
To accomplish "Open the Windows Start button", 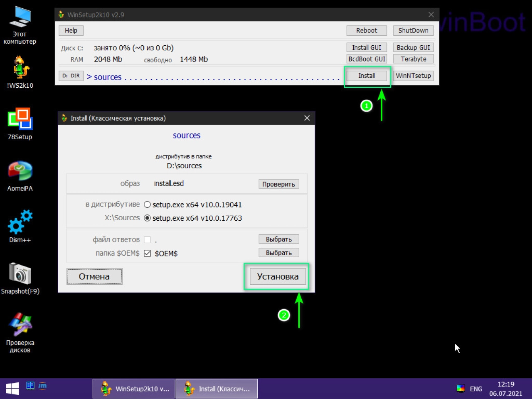I will 12,389.
